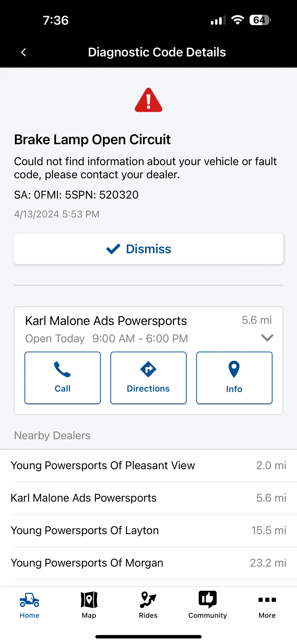Tap the Directions arrow diamond icon
The image size is (297, 644).
pyautogui.click(x=148, y=369)
